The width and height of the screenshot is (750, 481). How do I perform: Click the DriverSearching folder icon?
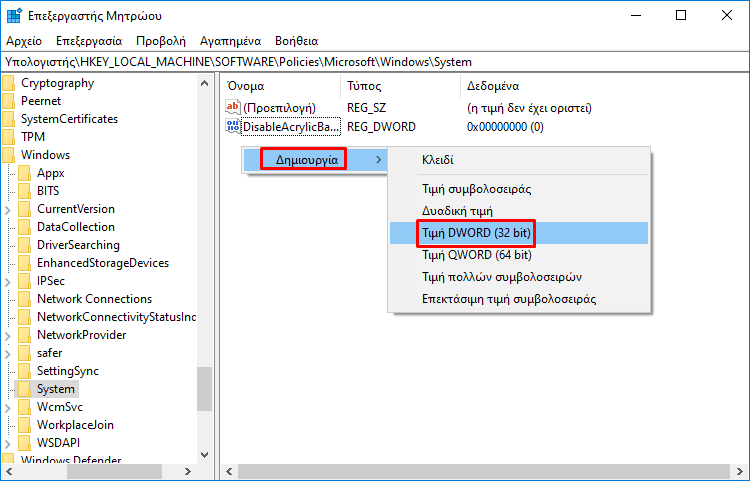(24, 245)
